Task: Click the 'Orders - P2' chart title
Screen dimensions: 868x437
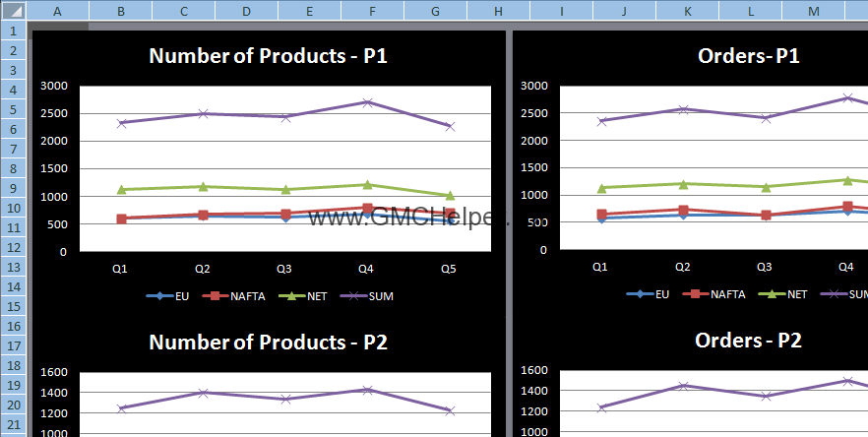Action: (748, 341)
